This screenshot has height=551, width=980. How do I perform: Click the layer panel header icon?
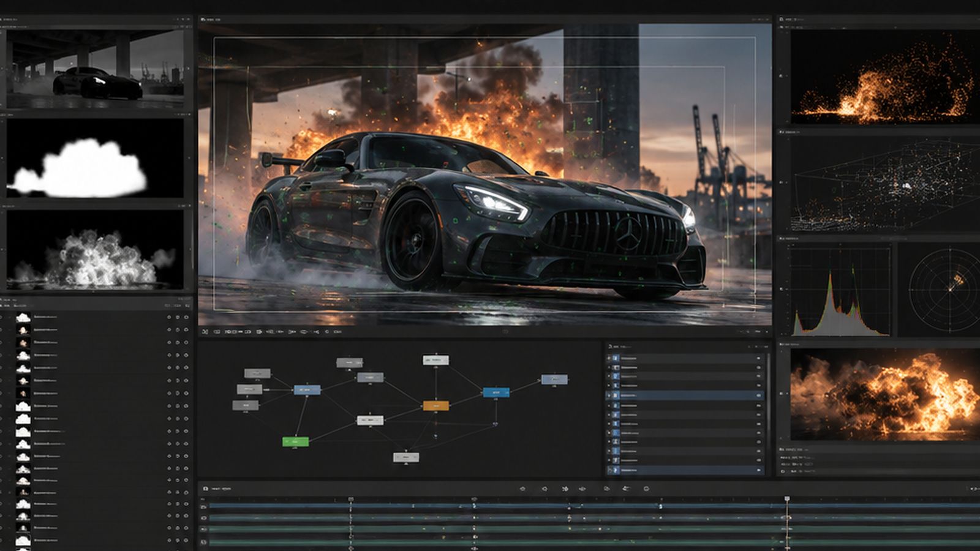tap(610, 346)
